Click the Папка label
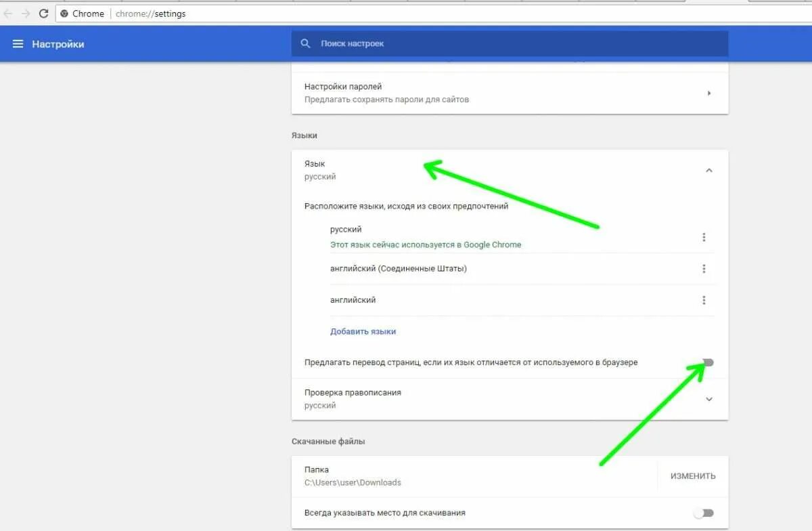 tap(317, 469)
